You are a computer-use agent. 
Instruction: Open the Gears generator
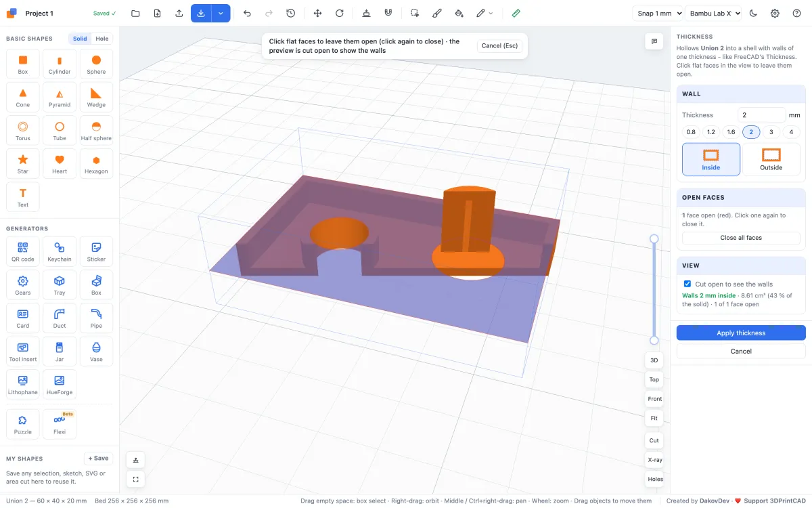(x=23, y=286)
